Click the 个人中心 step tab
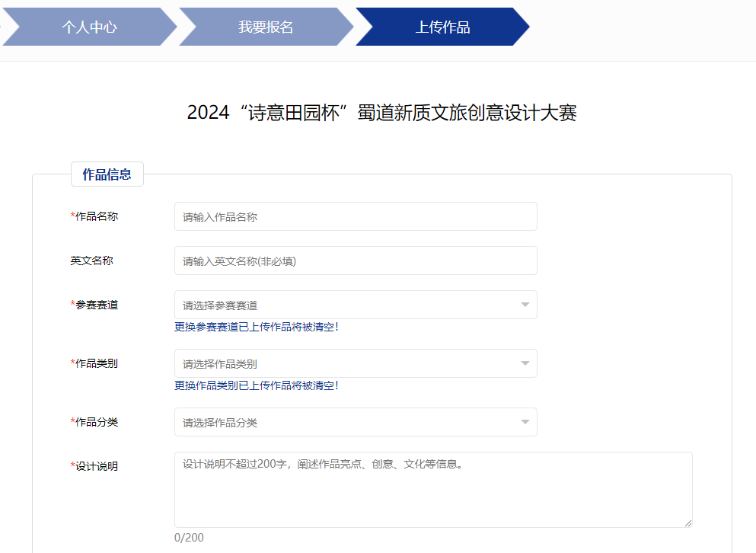The width and height of the screenshot is (756, 553). (89, 27)
